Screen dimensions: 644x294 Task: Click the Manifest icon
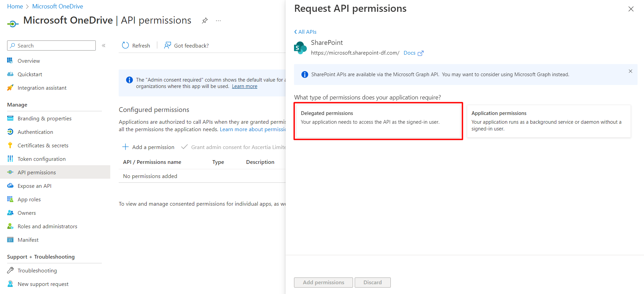(10, 240)
